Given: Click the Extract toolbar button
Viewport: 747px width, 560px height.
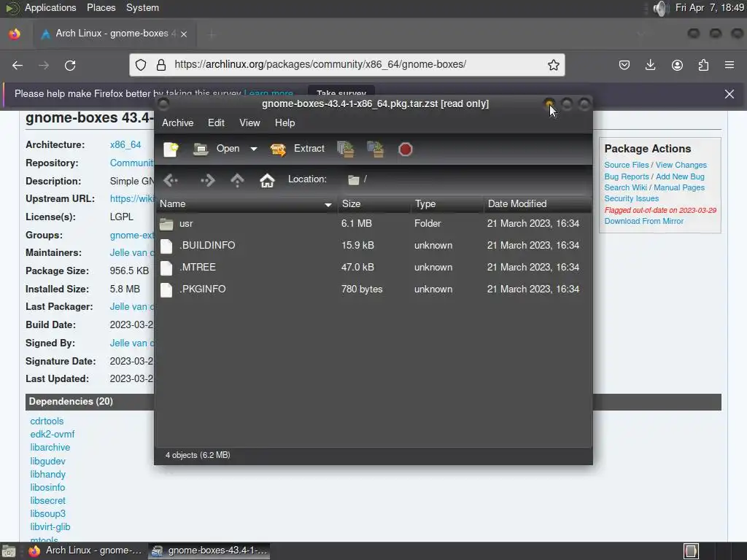Looking at the screenshot, I should click(298, 149).
